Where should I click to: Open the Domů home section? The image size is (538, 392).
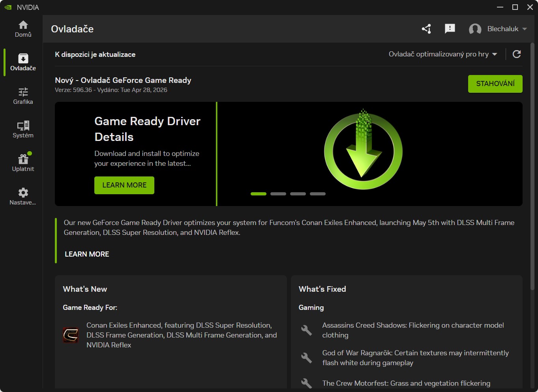tap(23, 29)
